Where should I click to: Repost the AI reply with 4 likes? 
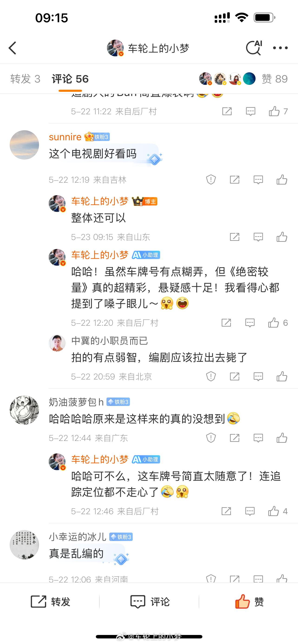coord(226,511)
